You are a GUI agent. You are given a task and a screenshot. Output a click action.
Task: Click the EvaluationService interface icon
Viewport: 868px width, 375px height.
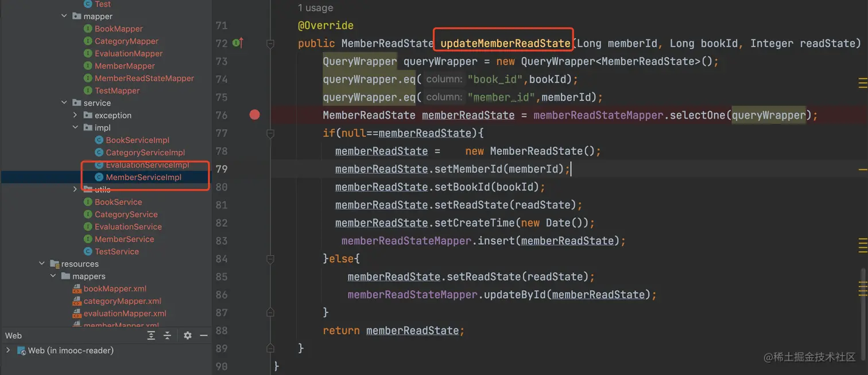(88, 226)
